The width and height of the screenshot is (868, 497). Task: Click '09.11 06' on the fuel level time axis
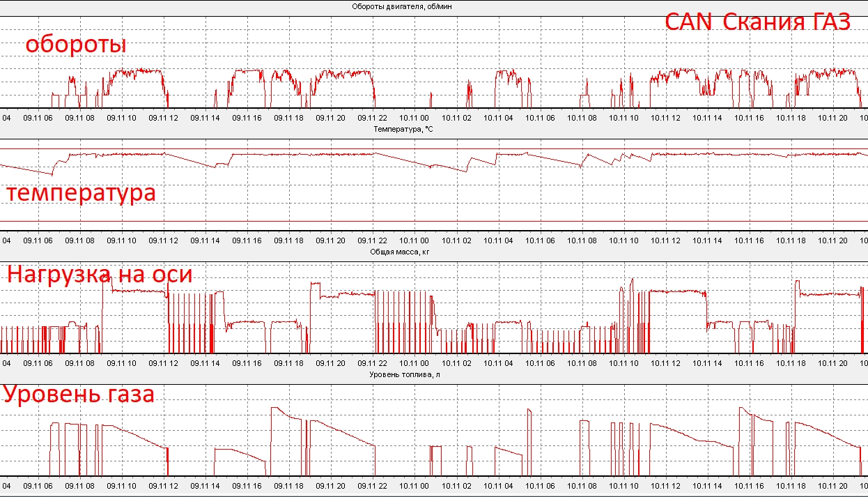tap(38, 485)
